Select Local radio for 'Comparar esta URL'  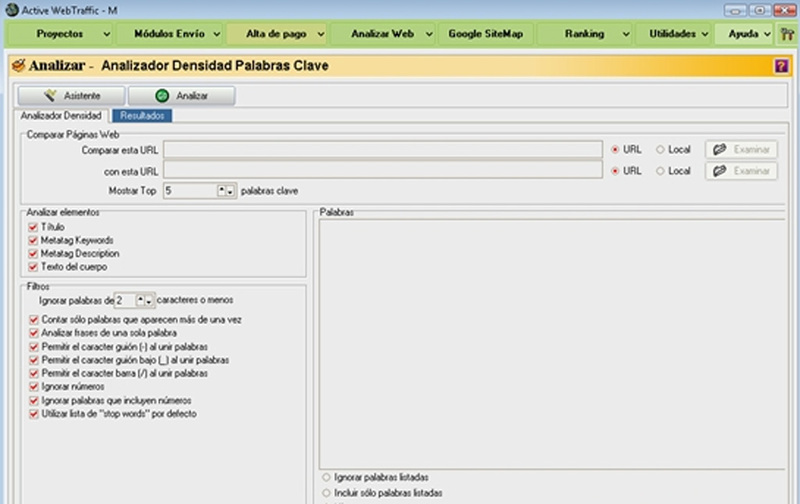click(x=660, y=149)
